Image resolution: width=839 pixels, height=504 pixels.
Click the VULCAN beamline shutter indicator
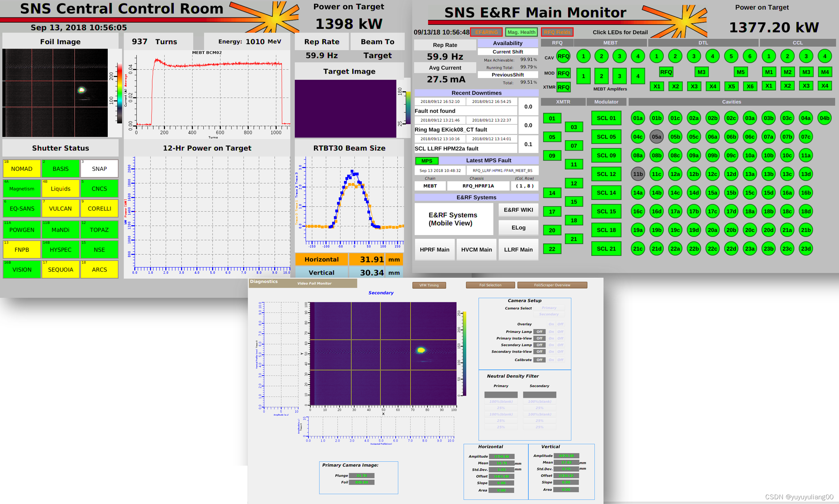tap(61, 208)
